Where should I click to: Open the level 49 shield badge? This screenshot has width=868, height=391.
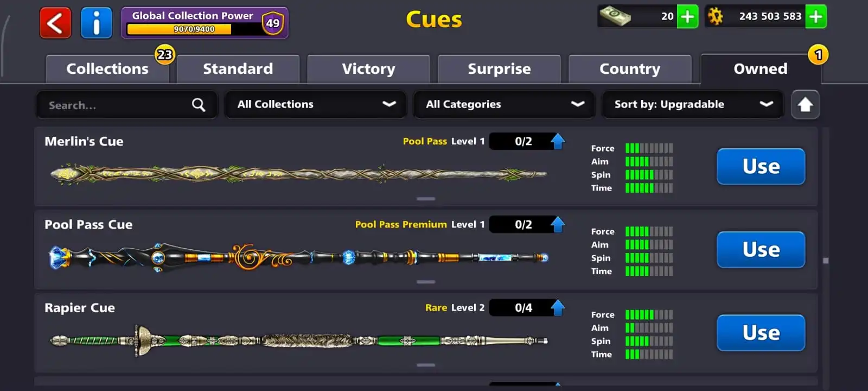(273, 23)
